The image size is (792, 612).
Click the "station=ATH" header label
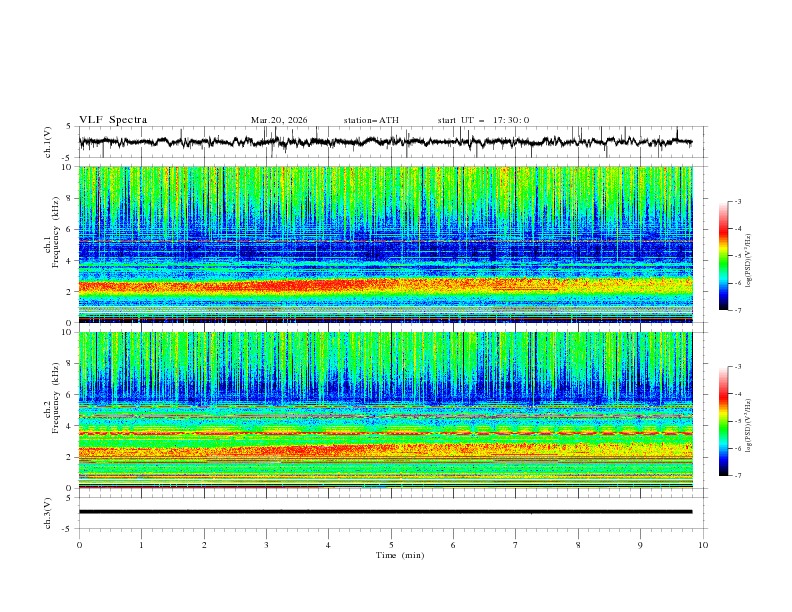point(371,120)
